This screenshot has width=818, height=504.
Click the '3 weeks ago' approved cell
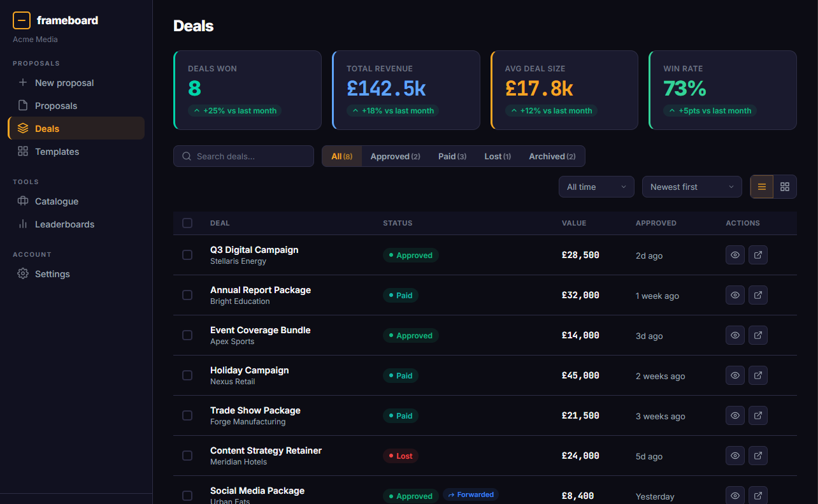[661, 416]
